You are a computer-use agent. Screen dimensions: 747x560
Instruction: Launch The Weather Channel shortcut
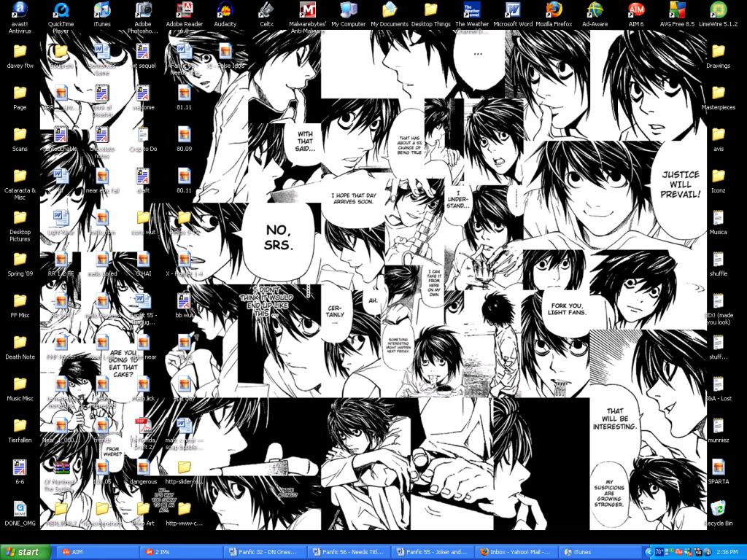tap(472, 18)
